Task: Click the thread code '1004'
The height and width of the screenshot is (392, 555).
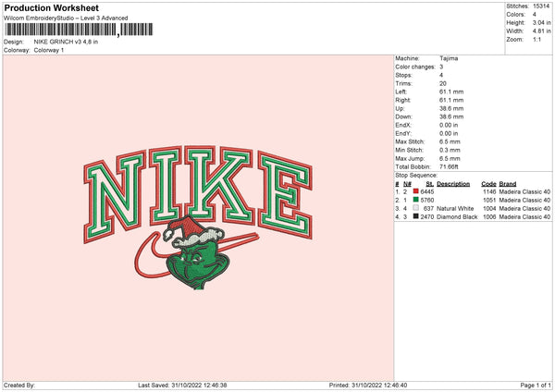Action: 489,208
